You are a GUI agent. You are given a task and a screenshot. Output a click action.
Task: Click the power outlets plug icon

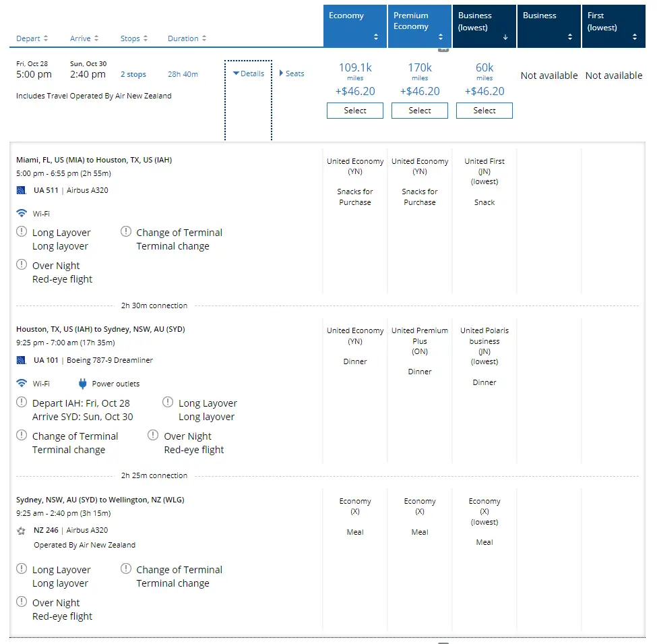[x=83, y=384]
